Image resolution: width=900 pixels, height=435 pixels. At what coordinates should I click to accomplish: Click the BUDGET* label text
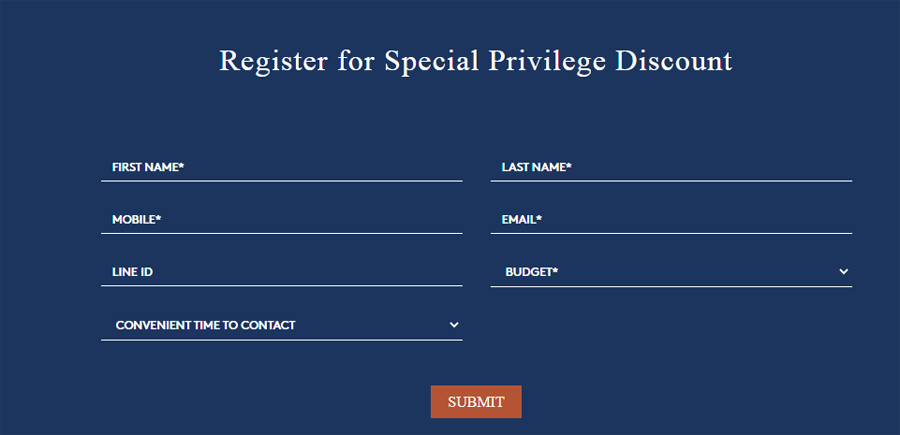(x=531, y=271)
